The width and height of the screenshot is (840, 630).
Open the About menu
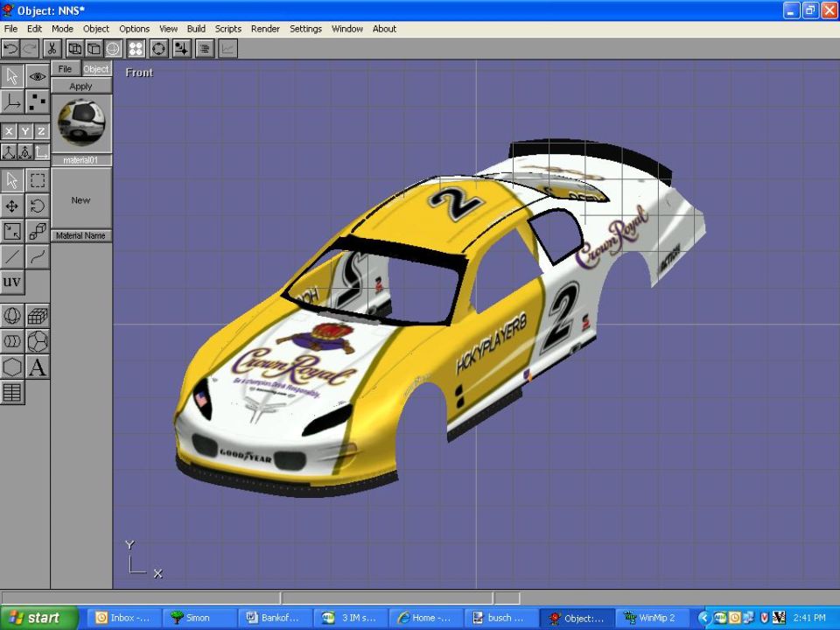coord(384,29)
